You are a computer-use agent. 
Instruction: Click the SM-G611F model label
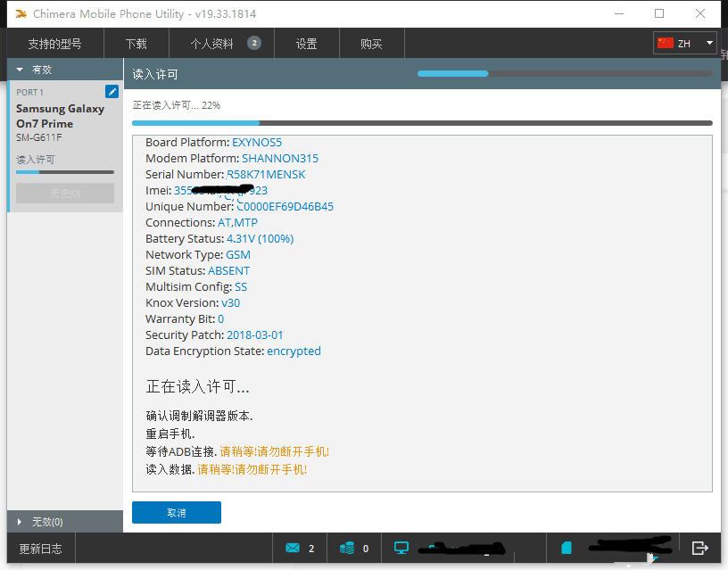coord(39,137)
